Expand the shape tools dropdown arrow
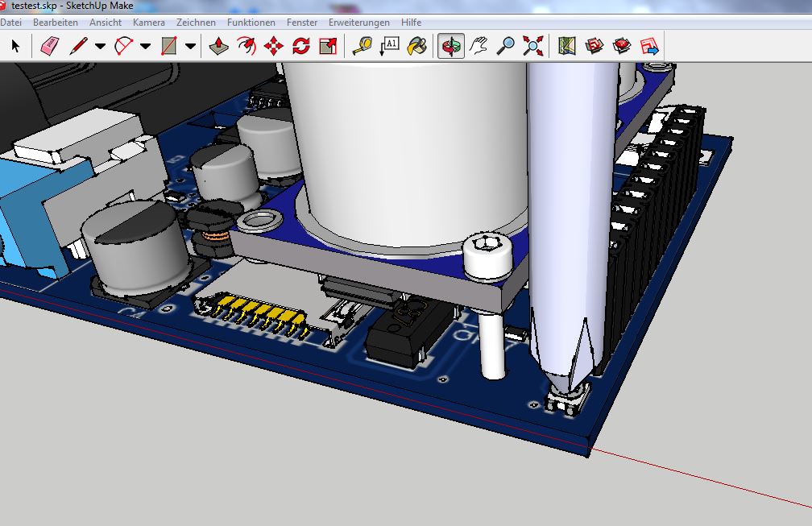Viewport: 812px width, 526px height. pos(190,46)
